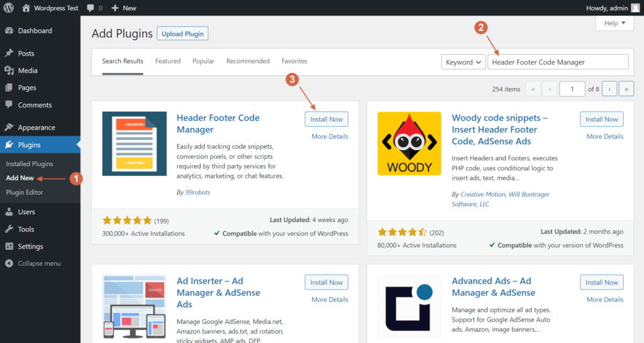Go to next page of results

tap(609, 89)
